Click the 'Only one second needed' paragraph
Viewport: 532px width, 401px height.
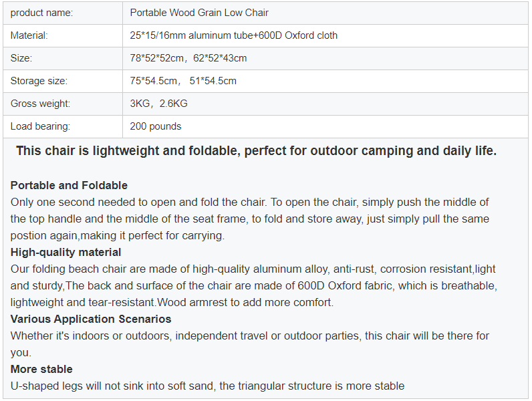pyautogui.click(x=250, y=219)
